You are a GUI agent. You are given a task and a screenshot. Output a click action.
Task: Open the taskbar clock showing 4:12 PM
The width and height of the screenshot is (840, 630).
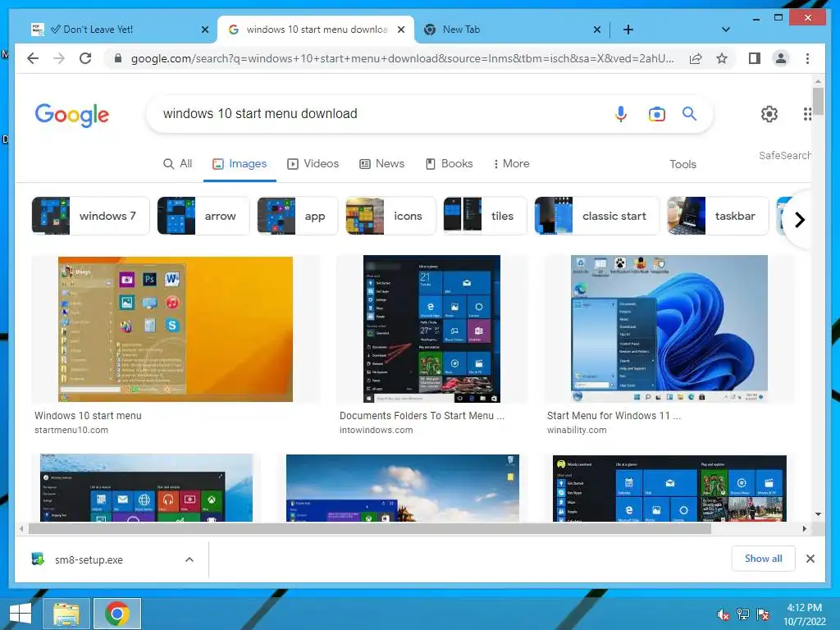pos(804,614)
